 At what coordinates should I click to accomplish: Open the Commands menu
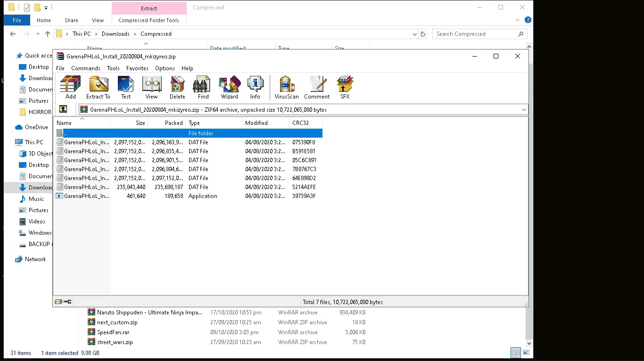pos(86,68)
